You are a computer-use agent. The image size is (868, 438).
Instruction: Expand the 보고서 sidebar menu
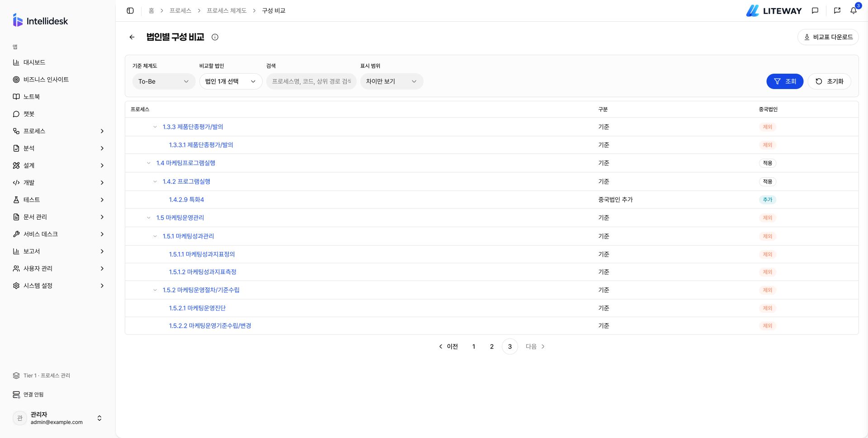[x=58, y=251]
